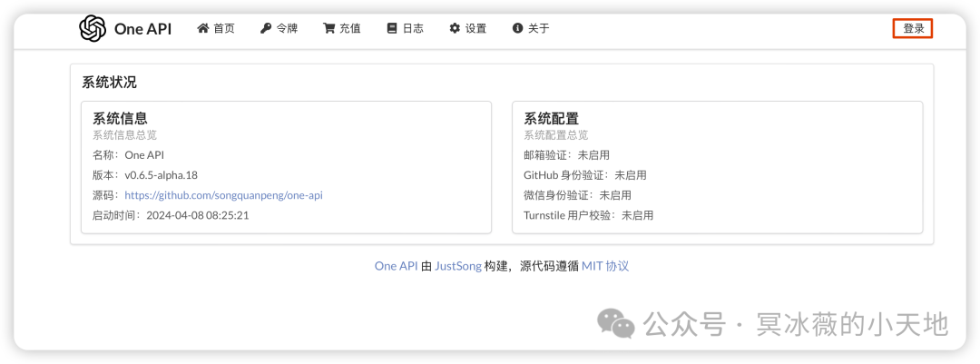The image size is (980, 364).
Task: Select the GitHub 身份验证 status row
Action: pos(585,175)
